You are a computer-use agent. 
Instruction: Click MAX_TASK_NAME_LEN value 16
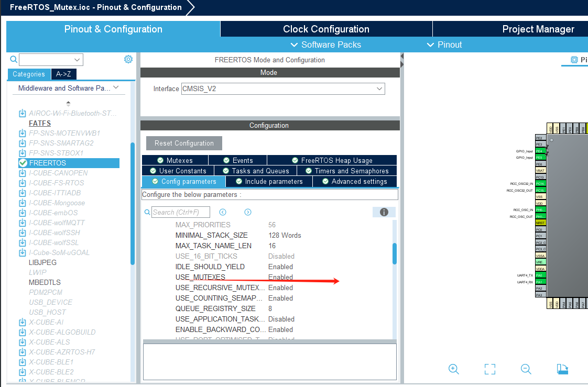click(x=272, y=246)
